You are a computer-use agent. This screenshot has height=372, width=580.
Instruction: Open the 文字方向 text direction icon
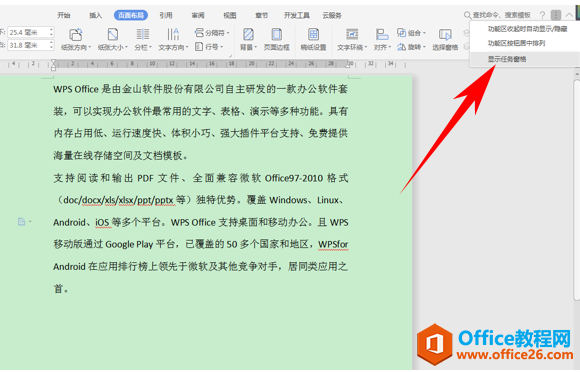173,34
